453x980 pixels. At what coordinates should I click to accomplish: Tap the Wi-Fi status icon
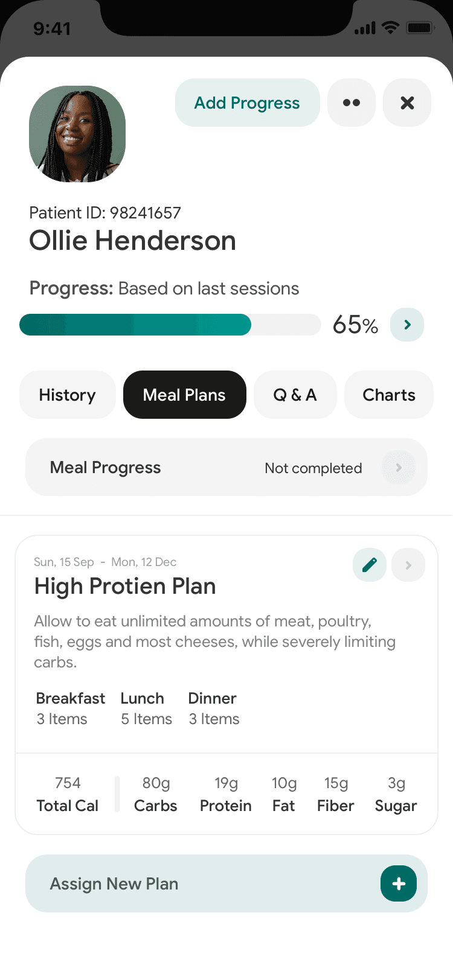(x=391, y=27)
